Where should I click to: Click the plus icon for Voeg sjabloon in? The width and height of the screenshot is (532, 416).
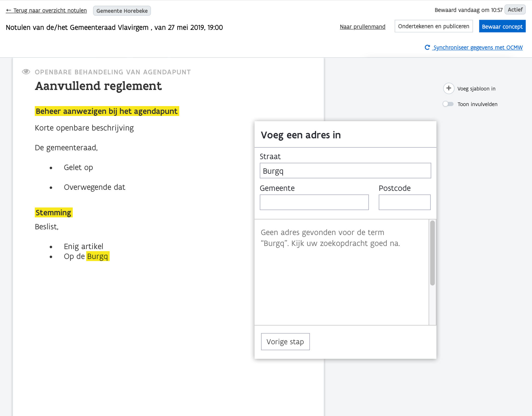(x=449, y=88)
